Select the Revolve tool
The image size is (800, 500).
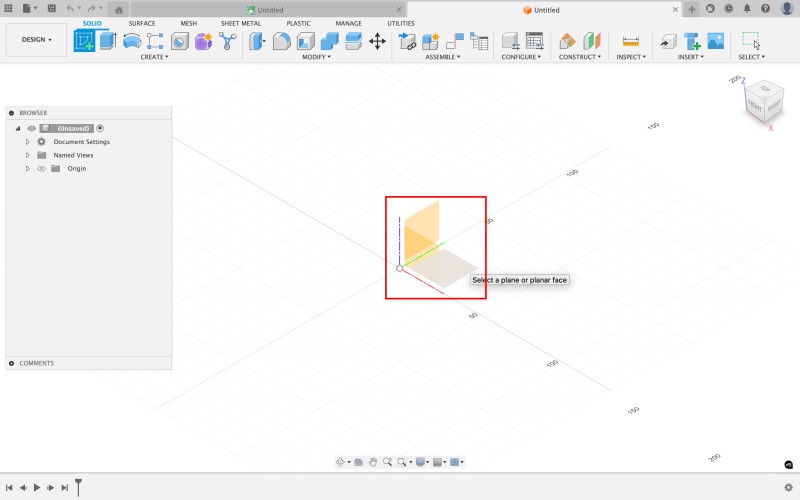132,41
